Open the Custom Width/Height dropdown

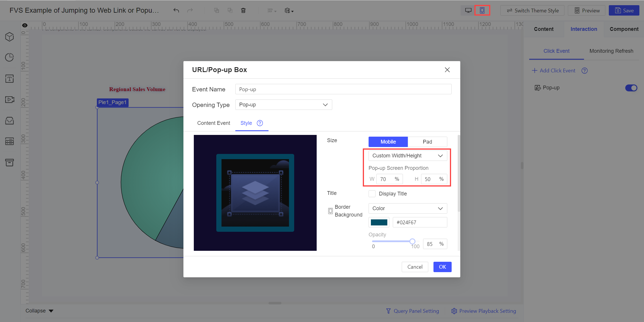pos(408,156)
